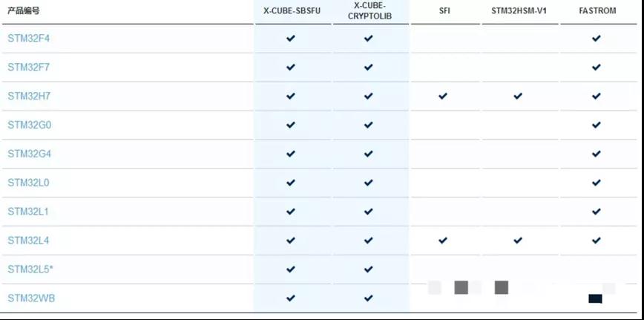Open the STM32F4 product link

tap(28, 38)
